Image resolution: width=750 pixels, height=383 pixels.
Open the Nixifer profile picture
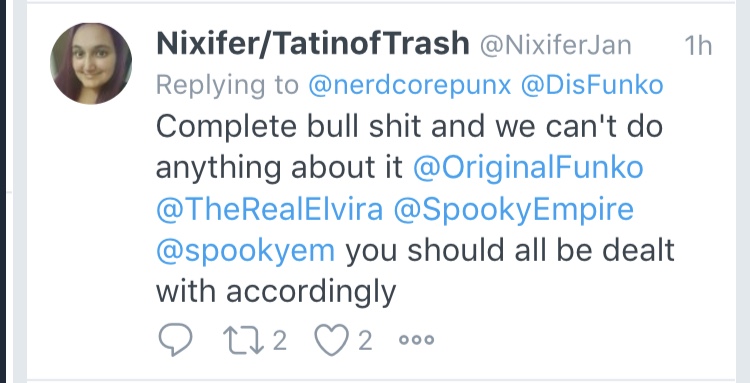pos(91,64)
